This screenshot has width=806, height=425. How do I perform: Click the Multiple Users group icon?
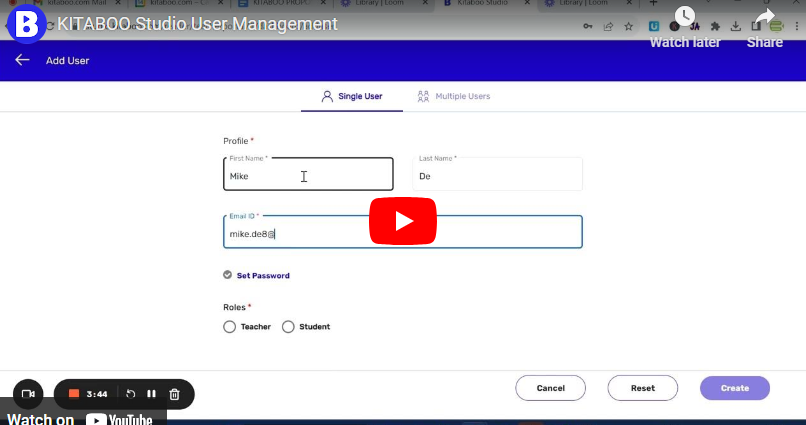point(423,96)
